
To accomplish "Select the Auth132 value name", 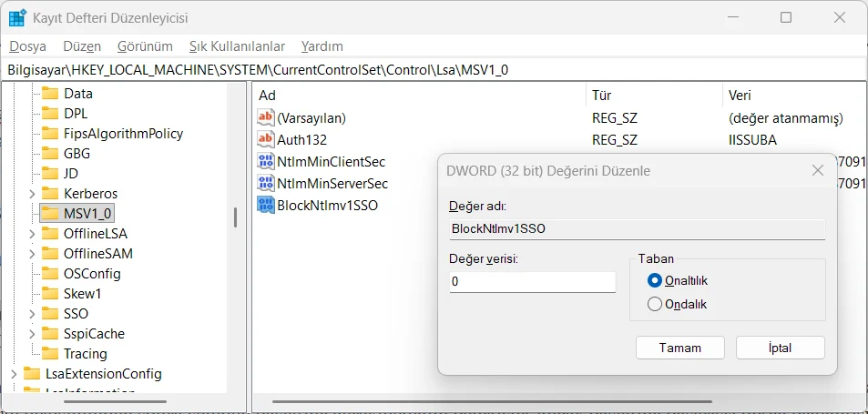I will 301,140.
